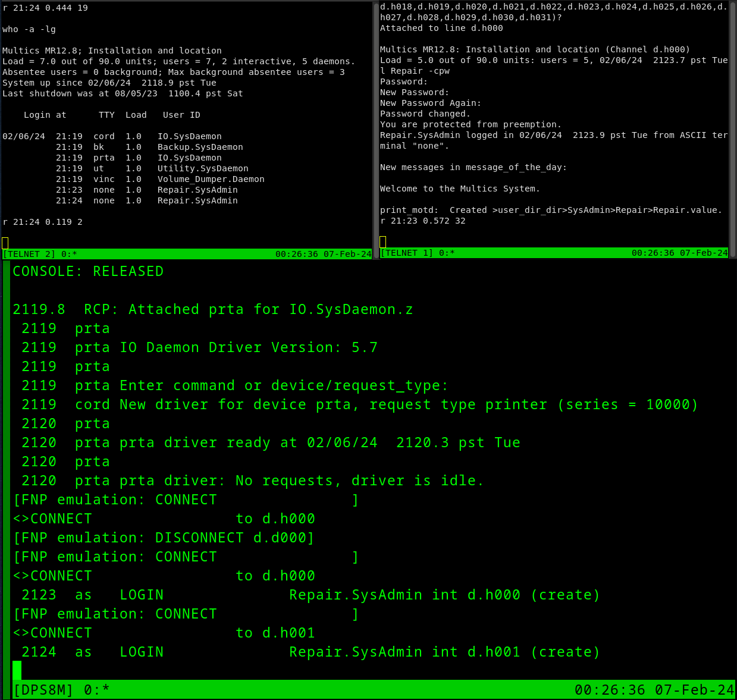The image size is (737, 700).
Task: Select the Backup.SysDaemon user entry
Action: point(200,147)
